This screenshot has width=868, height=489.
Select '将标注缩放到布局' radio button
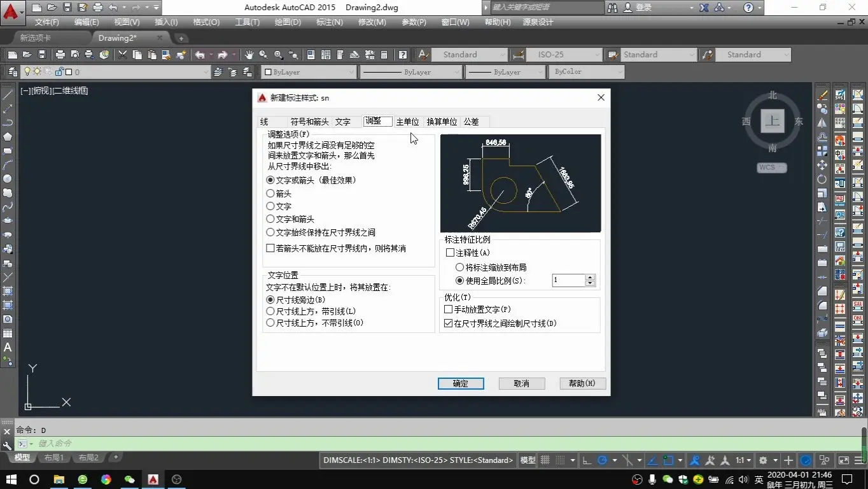point(460,267)
